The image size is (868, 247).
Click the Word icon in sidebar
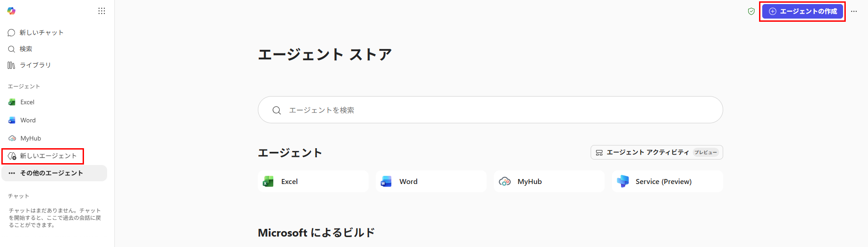tap(12, 120)
